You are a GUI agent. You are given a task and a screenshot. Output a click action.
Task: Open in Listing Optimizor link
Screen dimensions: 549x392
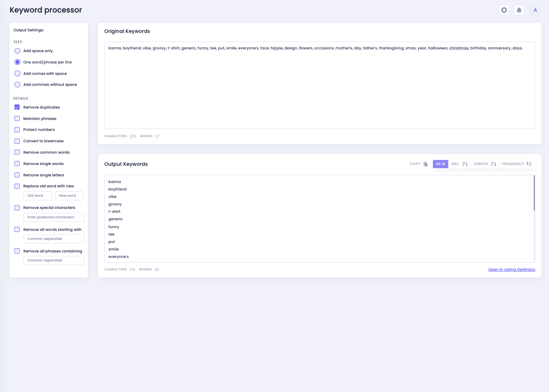511,269
